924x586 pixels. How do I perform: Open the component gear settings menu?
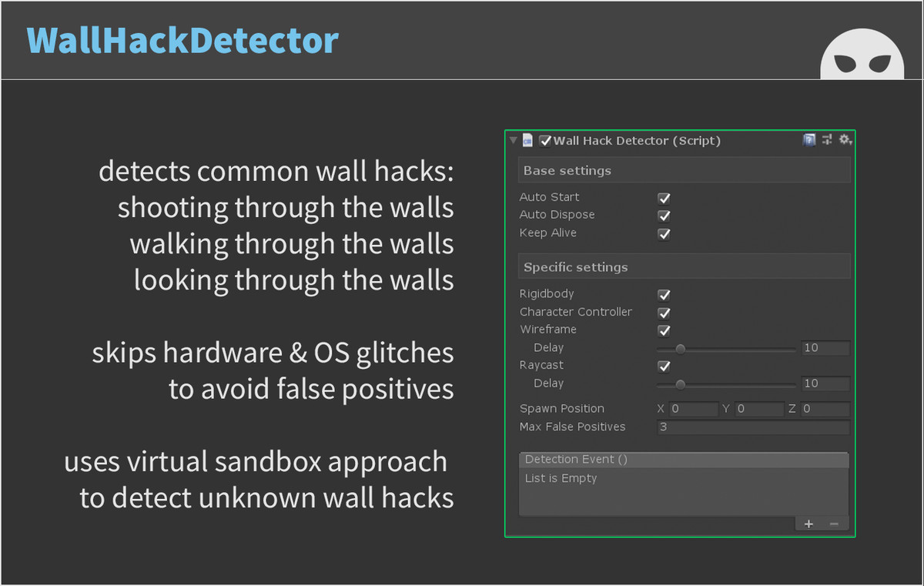pyautogui.click(x=845, y=140)
